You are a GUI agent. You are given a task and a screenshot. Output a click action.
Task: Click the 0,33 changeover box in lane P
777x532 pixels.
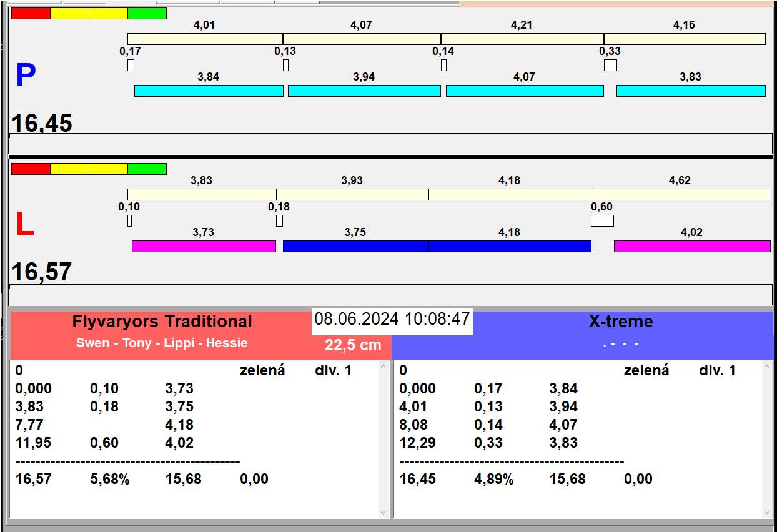click(x=610, y=65)
